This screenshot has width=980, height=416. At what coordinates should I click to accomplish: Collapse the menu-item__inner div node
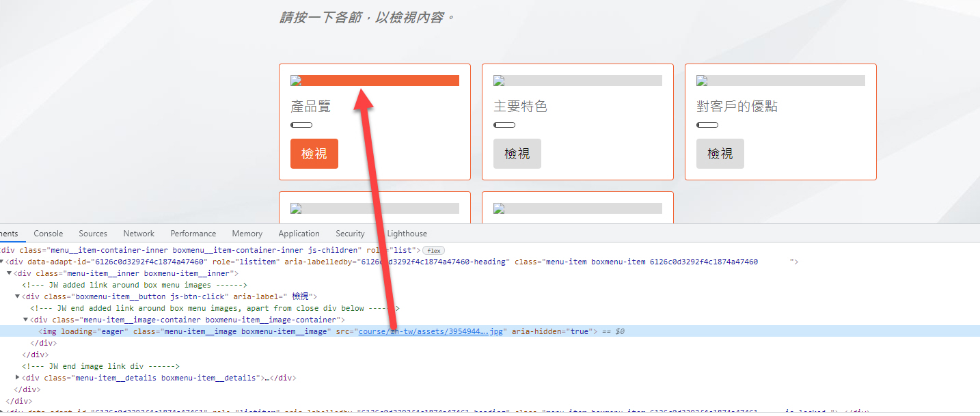(x=10, y=273)
